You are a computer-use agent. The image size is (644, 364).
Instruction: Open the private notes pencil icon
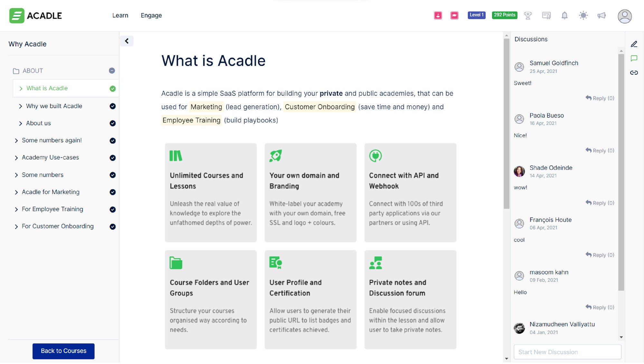pyautogui.click(x=634, y=44)
